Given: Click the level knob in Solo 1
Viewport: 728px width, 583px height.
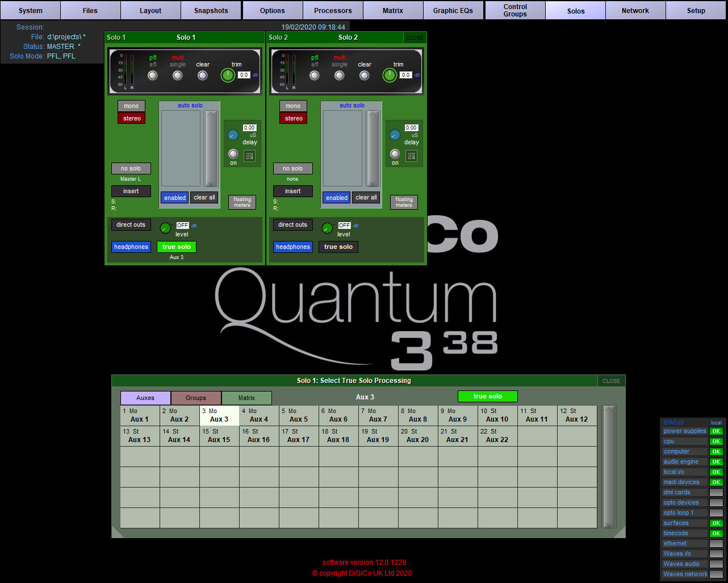Looking at the screenshot, I should point(165,228).
